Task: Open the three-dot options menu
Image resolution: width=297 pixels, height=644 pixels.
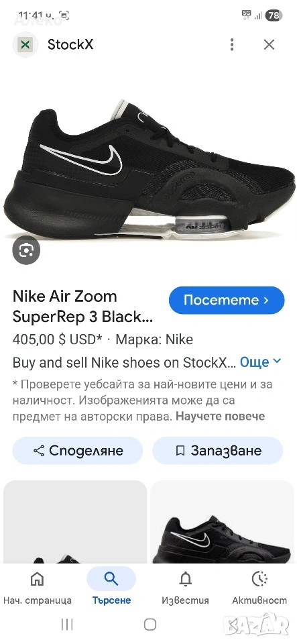Action: pos(232,44)
